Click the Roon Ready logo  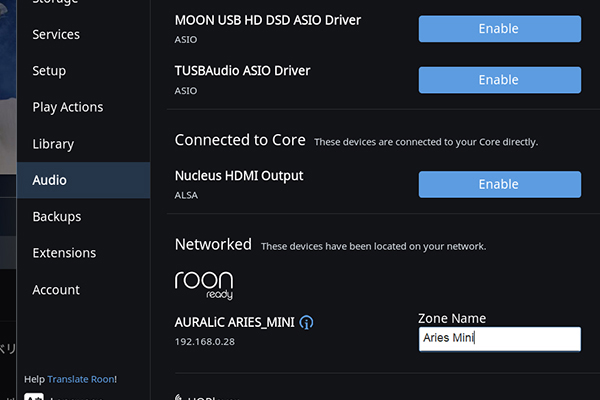(204, 283)
